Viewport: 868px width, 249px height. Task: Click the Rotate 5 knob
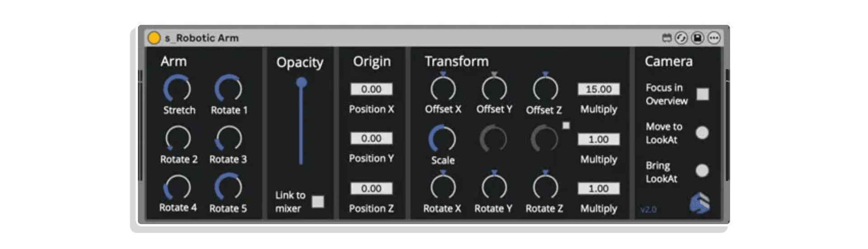[228, 187]
